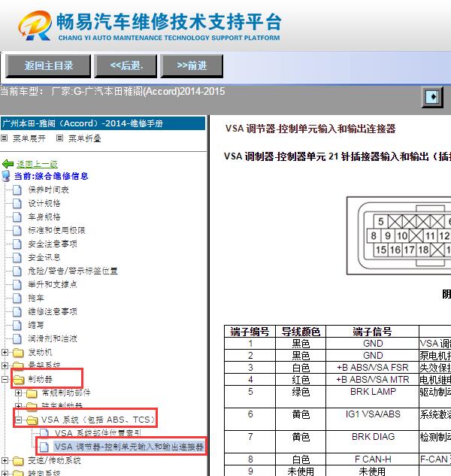Click the 当前:综合维修信息 person icon
This screenshot has height=476, width=451.
(6, 176)
